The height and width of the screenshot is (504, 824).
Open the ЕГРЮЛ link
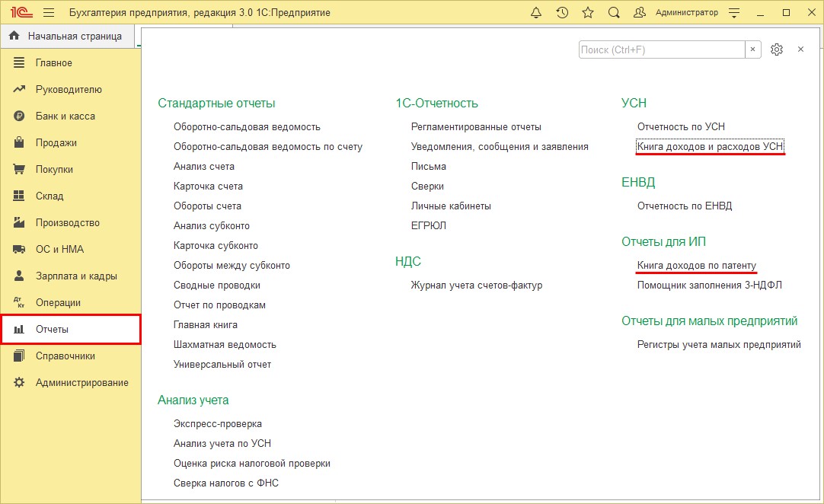pos(429,225)
